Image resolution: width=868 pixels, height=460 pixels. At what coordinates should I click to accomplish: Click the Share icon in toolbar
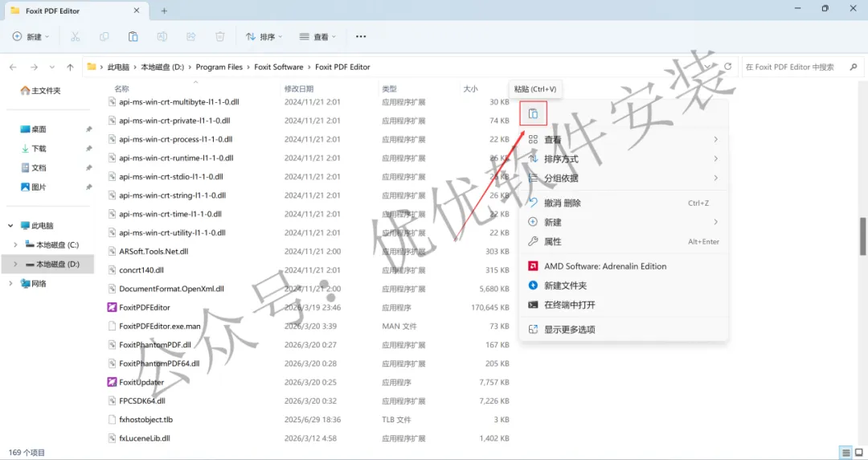pos(191,36)
